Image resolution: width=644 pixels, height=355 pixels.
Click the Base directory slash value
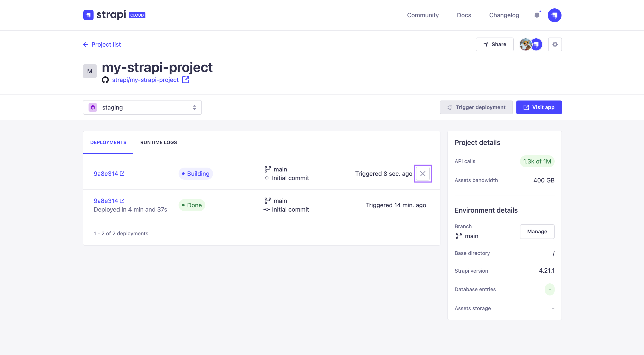click(x=553, y=253)
